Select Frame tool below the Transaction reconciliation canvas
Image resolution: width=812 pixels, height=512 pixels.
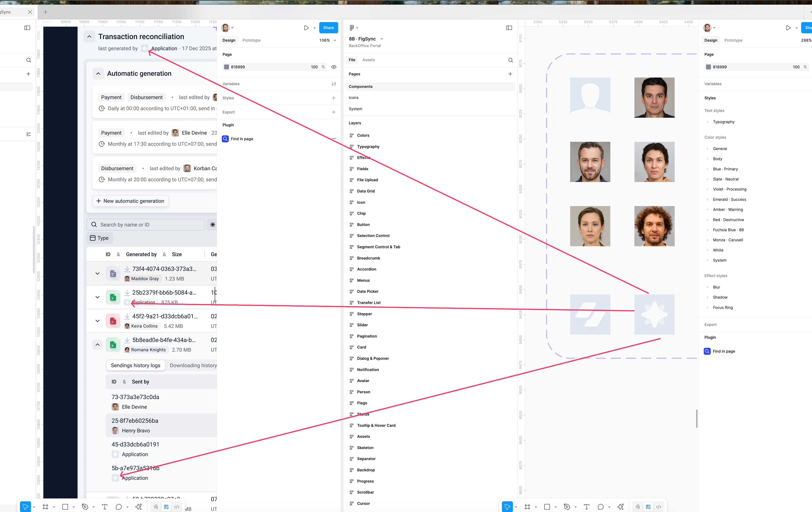pos(46,507)
